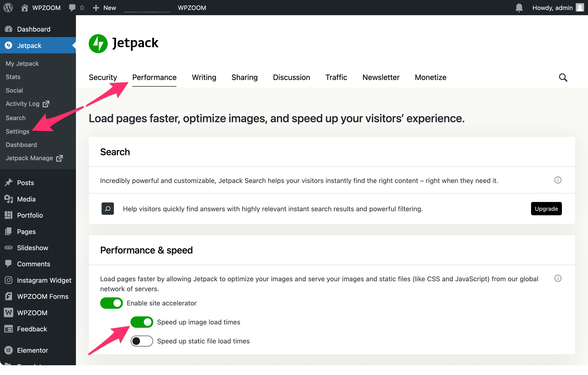Click external link icon next to Jetpack Manage
The width and height of the screenshot is (588, 375).
tap(59, 158)
